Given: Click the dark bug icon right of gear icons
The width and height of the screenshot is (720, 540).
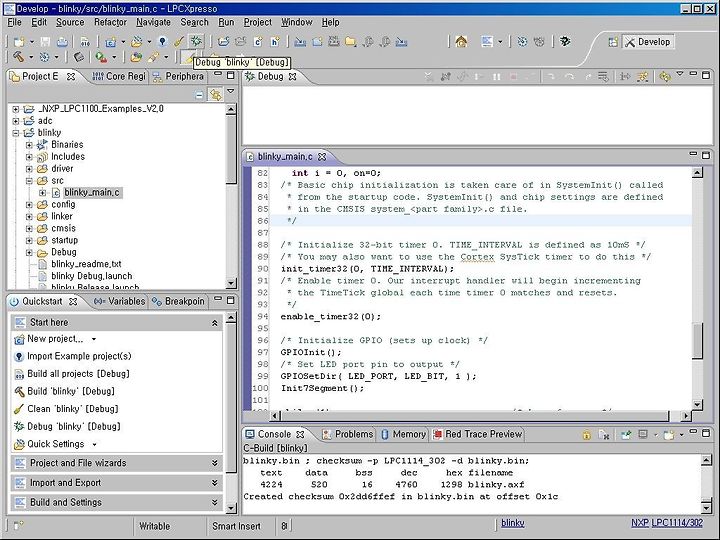Looking at the screenshot, I should point(565,42).
